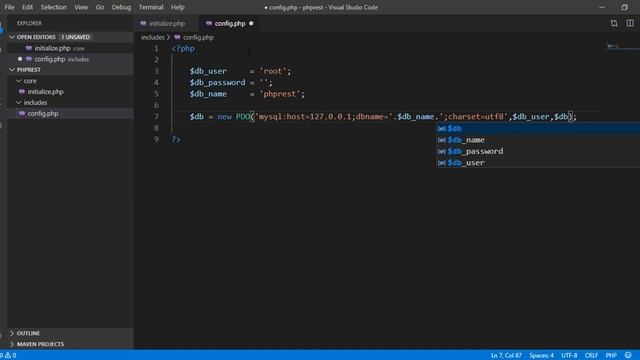Open initialize.php in Open Editors list
640x360 pixels.
pyautogui.click(x=71, y=48)
